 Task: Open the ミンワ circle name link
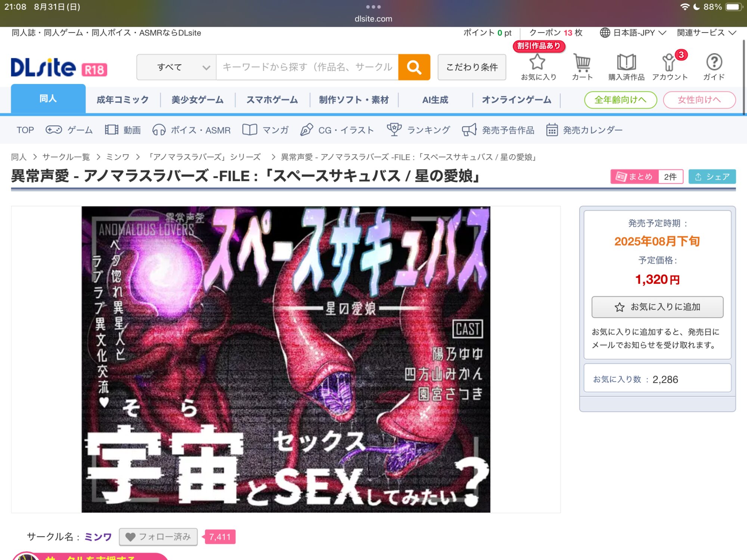(x=98, y=537)
